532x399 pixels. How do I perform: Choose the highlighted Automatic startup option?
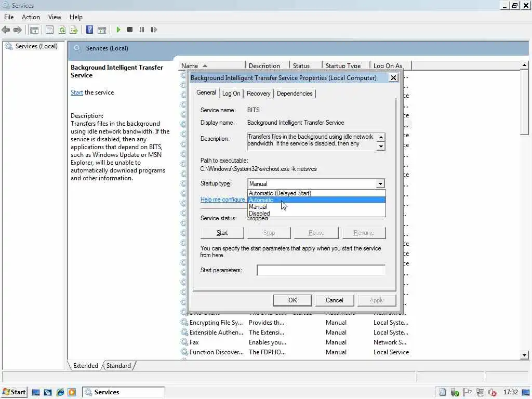[x=316, y=200]
